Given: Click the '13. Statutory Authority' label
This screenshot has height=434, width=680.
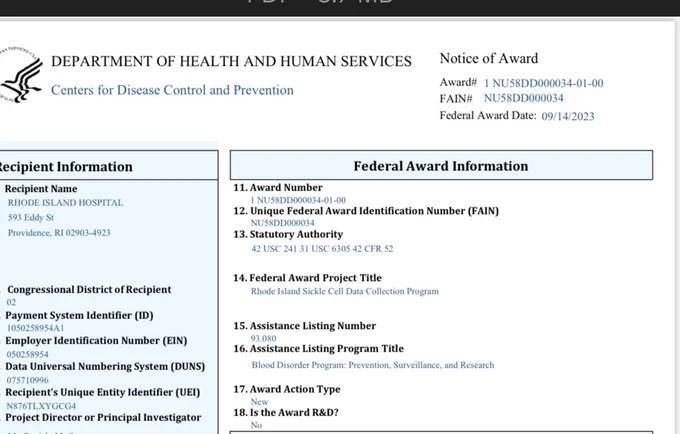Looking at the screenshot, I should point(288,235).
